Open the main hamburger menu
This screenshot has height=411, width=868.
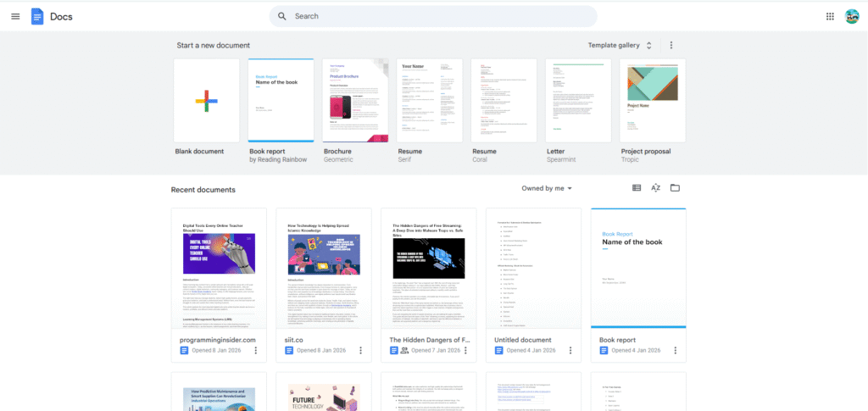15,16
